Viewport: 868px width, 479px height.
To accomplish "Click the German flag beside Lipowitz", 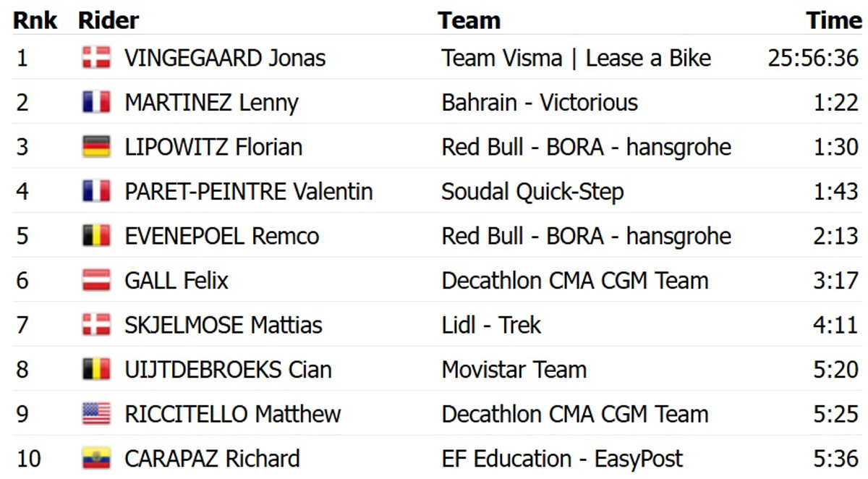I will pyautogui.click(x=96, y=147).
